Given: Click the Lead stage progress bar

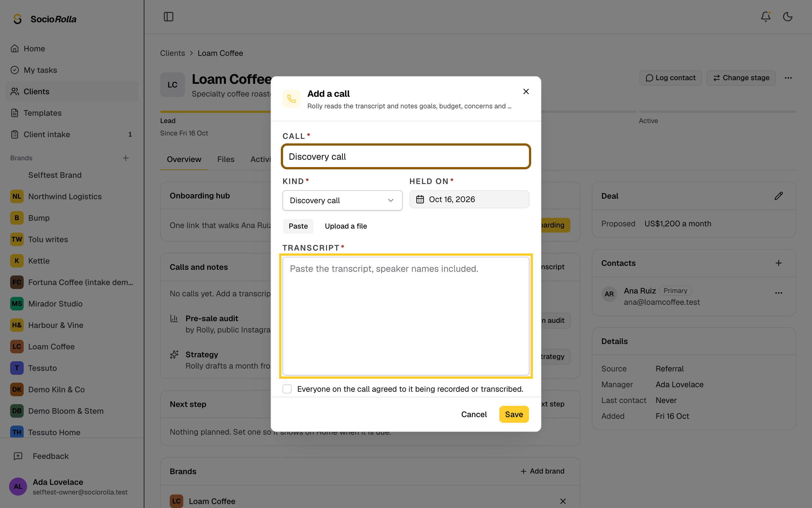Looking at the screenshot, I should pos(215,111).
